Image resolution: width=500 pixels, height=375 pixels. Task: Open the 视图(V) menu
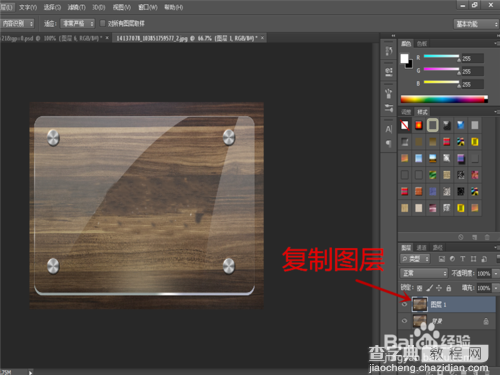tap(122, 7)
